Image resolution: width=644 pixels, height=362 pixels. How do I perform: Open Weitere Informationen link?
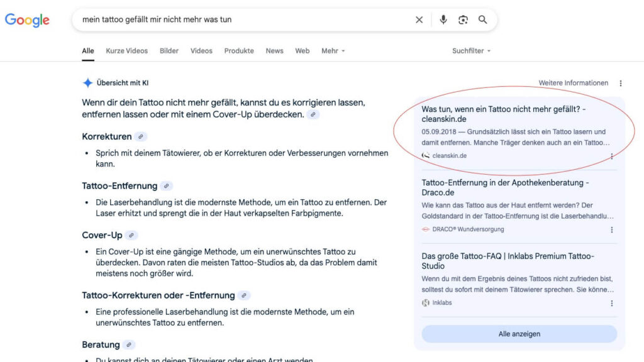(574, 83)
